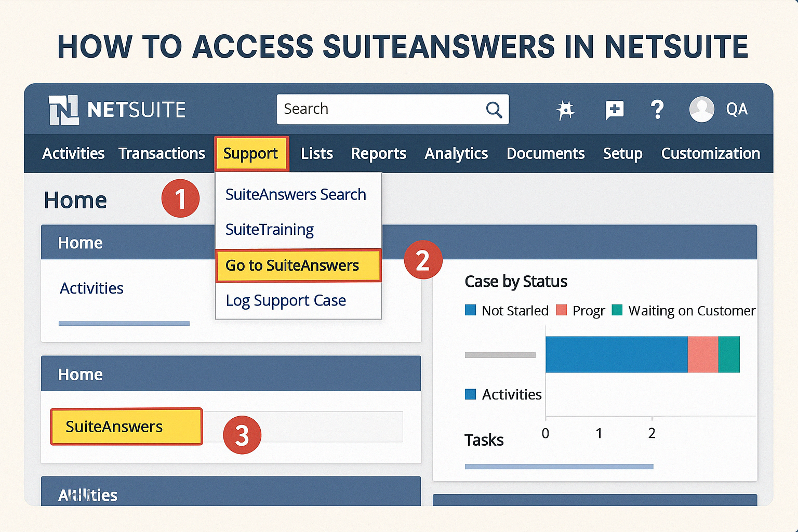Click the salmon segment of the status bar
The image size is (798, 532).
[x=703, y=354]
